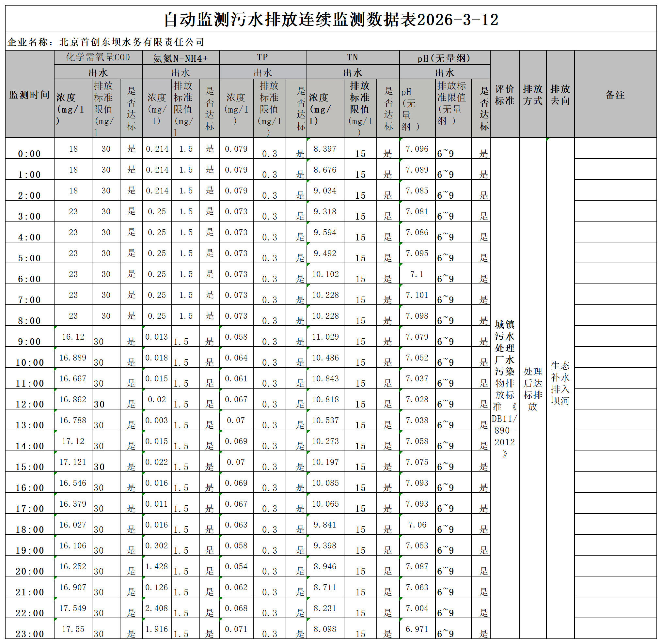
Task: Click the TN column group header
Action: [x=353, y=57]
